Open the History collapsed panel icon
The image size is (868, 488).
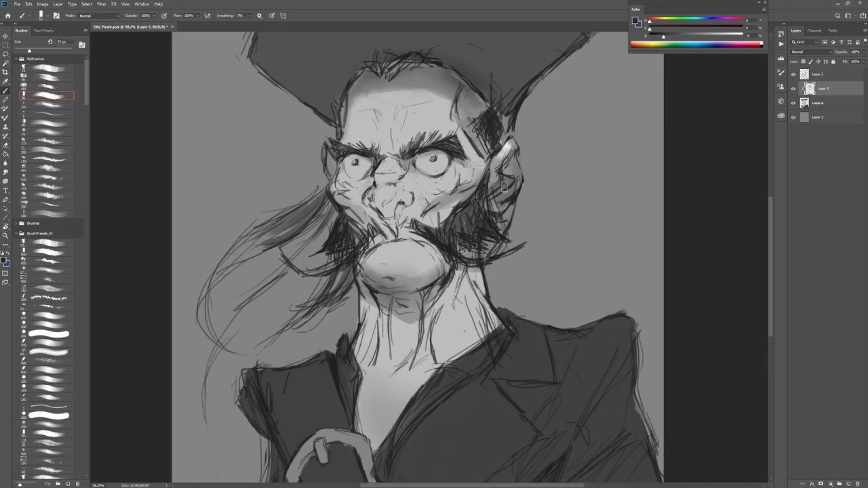pos(781,34)
